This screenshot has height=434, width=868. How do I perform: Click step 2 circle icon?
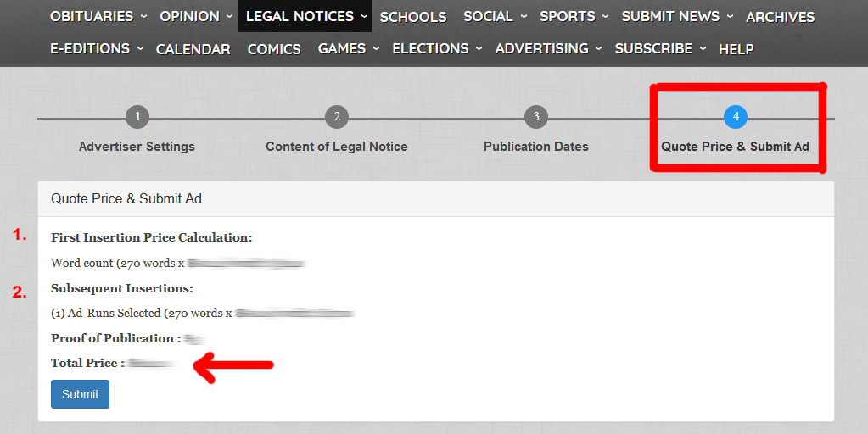[337, 117]
